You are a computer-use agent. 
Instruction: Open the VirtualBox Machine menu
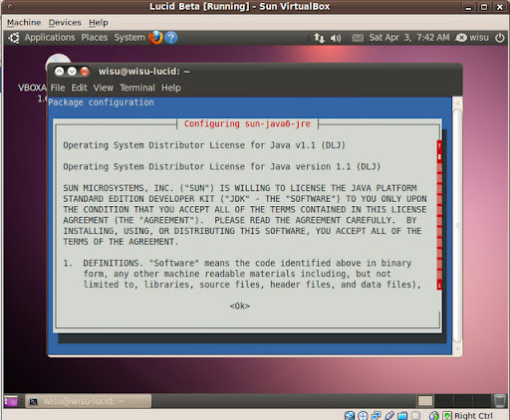click(x=24, y=23)
